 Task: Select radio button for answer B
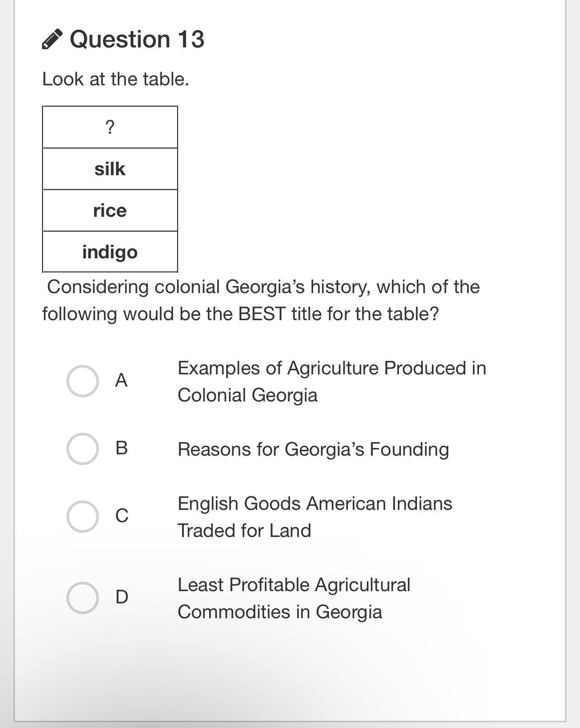83,449
